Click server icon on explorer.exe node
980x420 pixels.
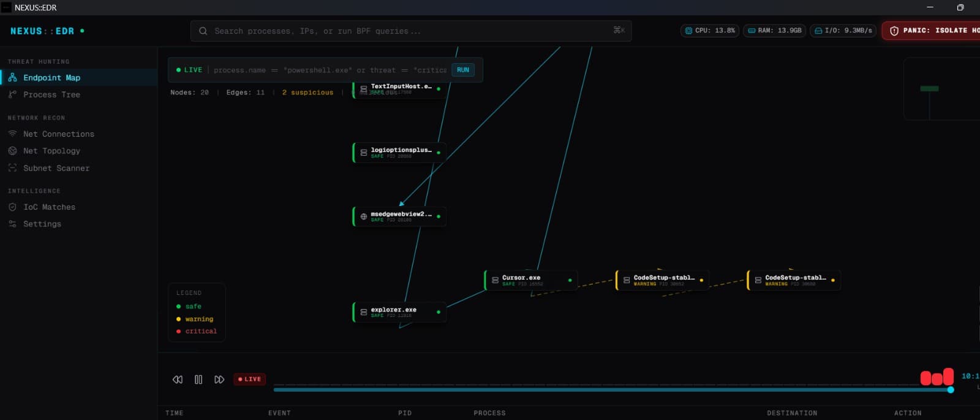[x=364, y=312]
